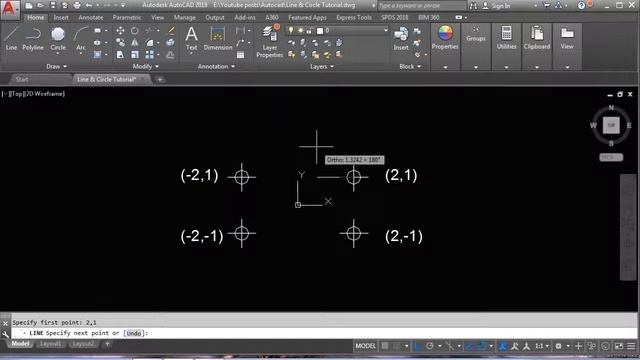Click the Array tool in Modify panel
Image resolution: width=640 pixels, height=360 pixels.
pyautogui.click(x=149, y=54)
